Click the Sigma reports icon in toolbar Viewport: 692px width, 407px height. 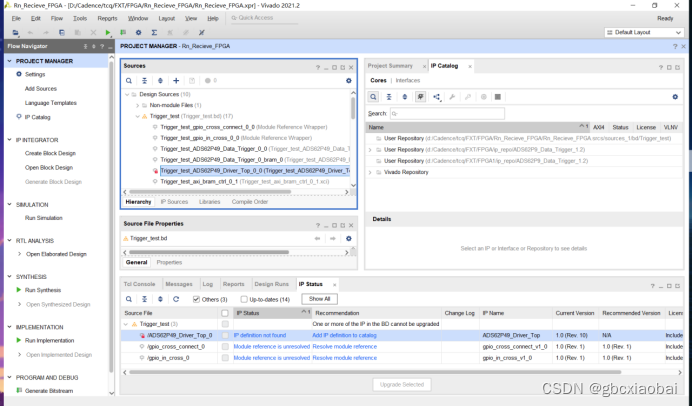[154, 32]
